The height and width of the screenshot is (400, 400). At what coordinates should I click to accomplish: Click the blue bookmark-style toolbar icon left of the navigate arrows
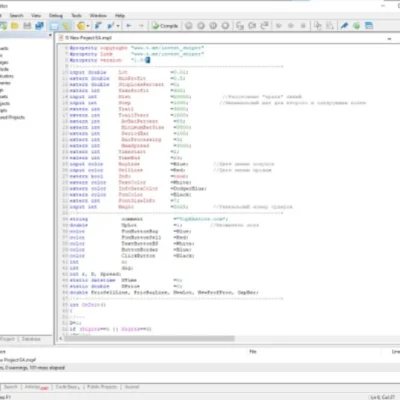[x=98, y=26]
